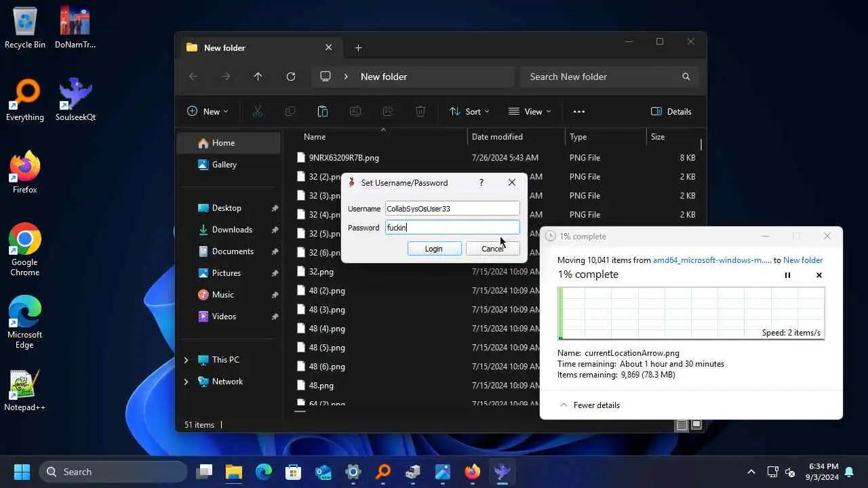The height and width of the screenshot is (488, 868).
Task: Open the See more ellipsis menu
Action: pyautogui.click(x=578, y=112)
